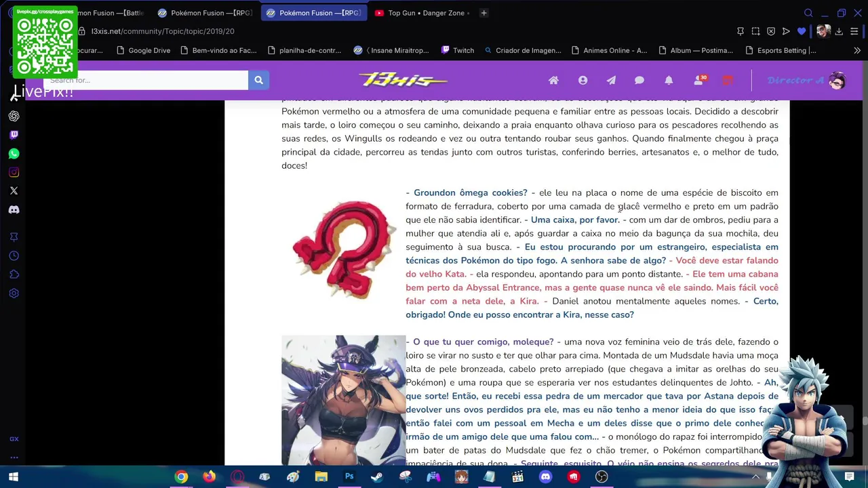
Task: Open the Easy Setup menu icon
Action: pyautogui.click(x=854, y=31)
